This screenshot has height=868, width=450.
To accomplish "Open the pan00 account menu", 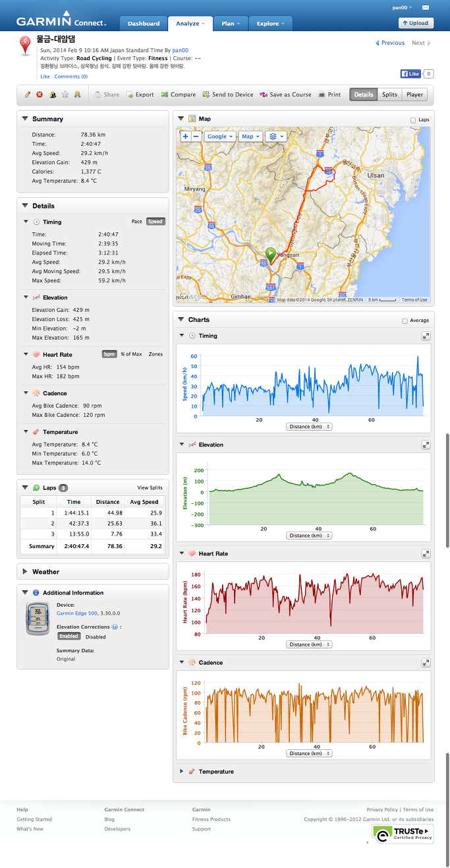I will click(x=402, y=7).
